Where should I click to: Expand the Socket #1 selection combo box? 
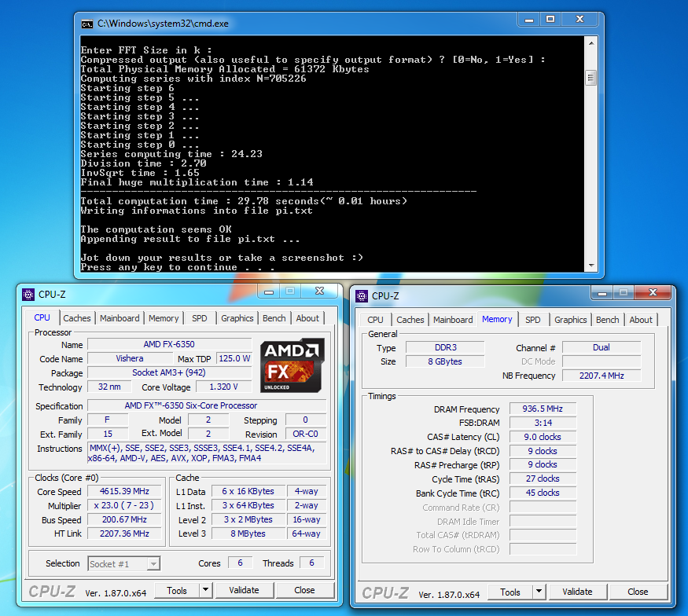click(x=124, y=564)
